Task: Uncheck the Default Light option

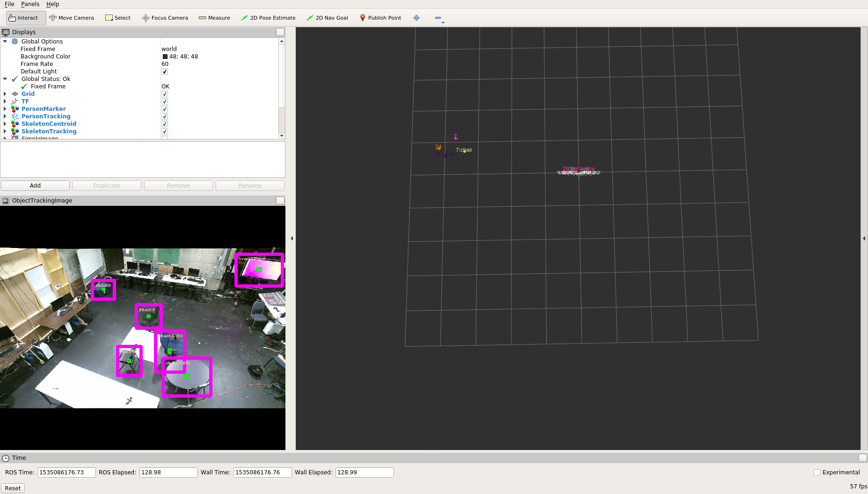Action: click(165, 72)
